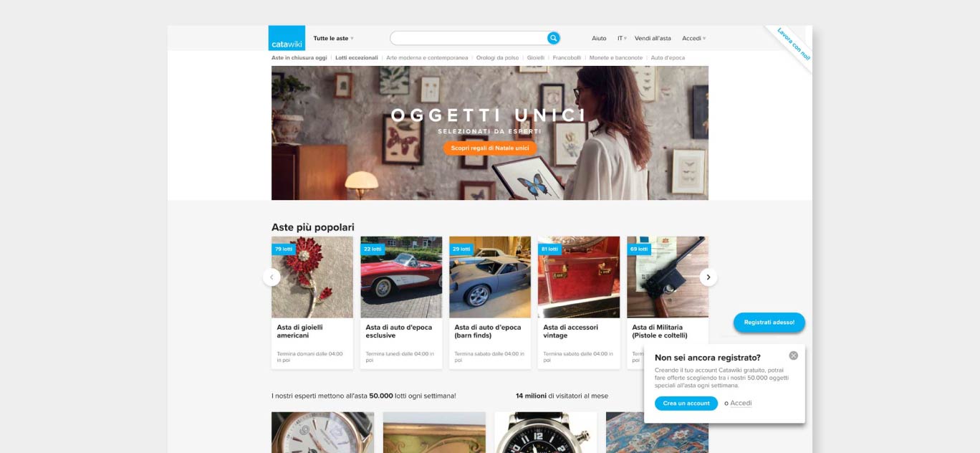Click the Catawiki logo
The height and width of the screenshot is (453, 980).
click(x=287, y=38)
